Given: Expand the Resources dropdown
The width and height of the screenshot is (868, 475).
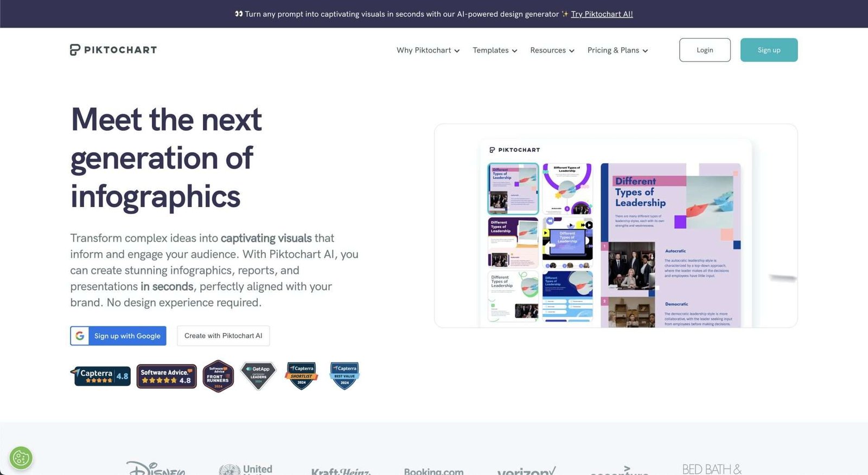Looking at the screenshot, I should (x=552, y=50).
